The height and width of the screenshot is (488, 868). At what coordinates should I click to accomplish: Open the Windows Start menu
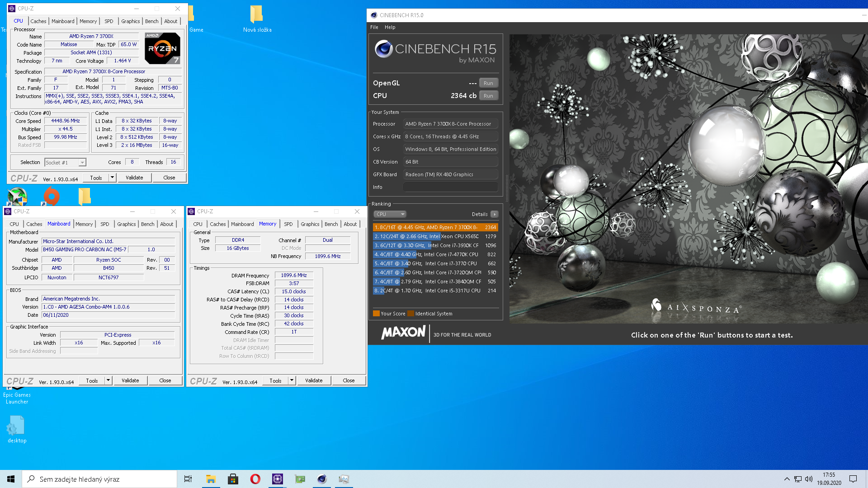point(11,479)
